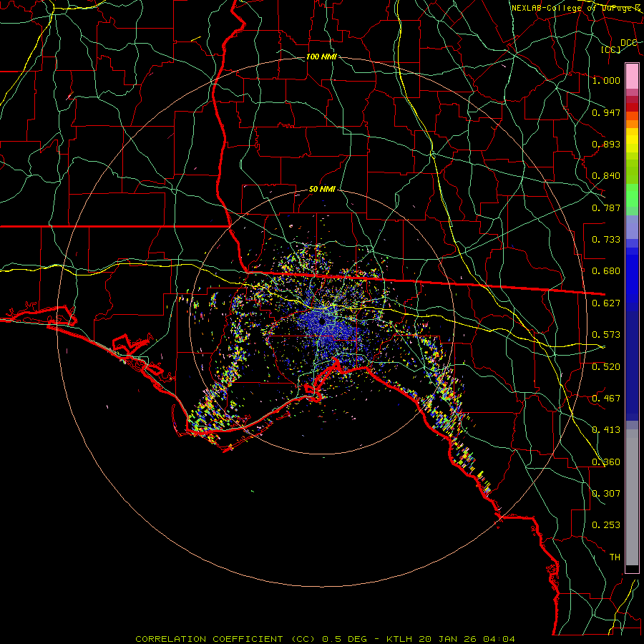This screenshot has height=644, width=644.
Task: Click the 0.893 scale value
Action: [x=606, y=144]
